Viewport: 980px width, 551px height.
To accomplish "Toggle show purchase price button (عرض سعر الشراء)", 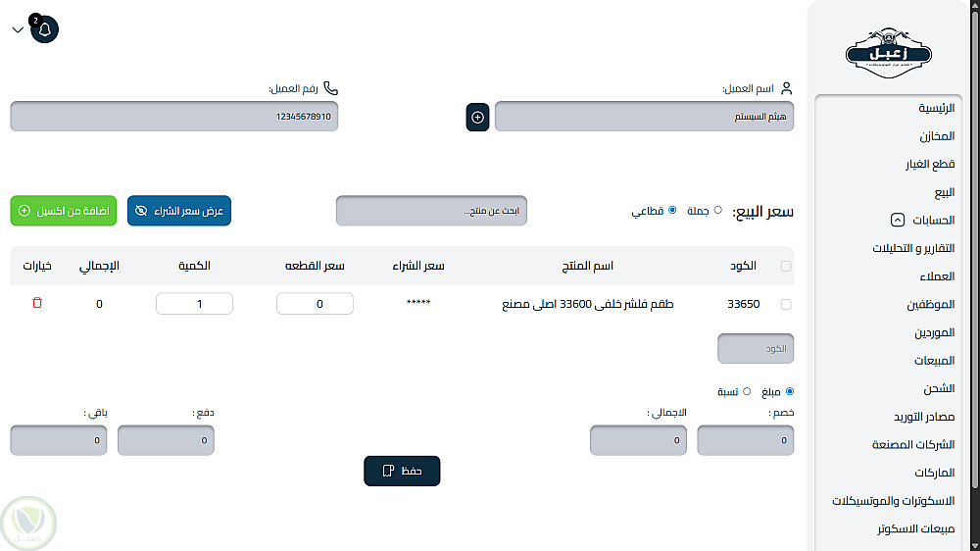I will point(179,211).
